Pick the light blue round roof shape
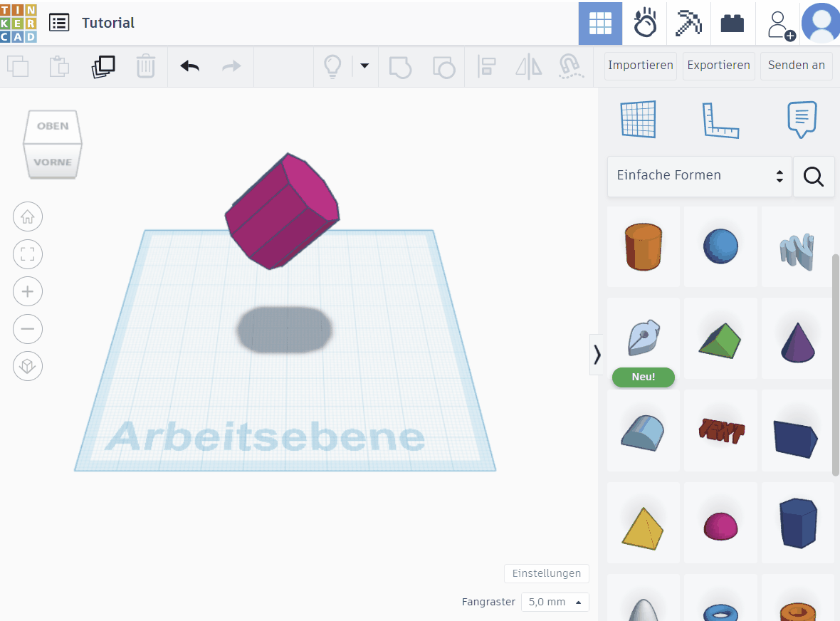 coord(644,431)
